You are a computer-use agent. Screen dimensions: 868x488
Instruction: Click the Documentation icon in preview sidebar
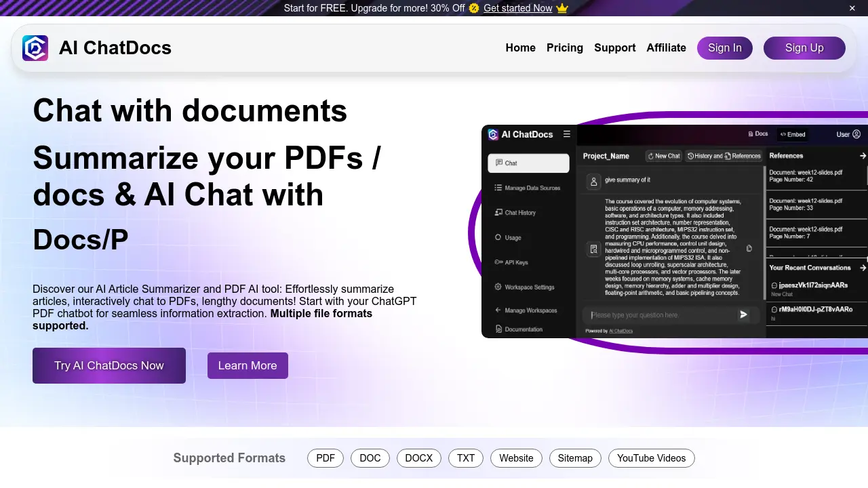click(498, 329)
